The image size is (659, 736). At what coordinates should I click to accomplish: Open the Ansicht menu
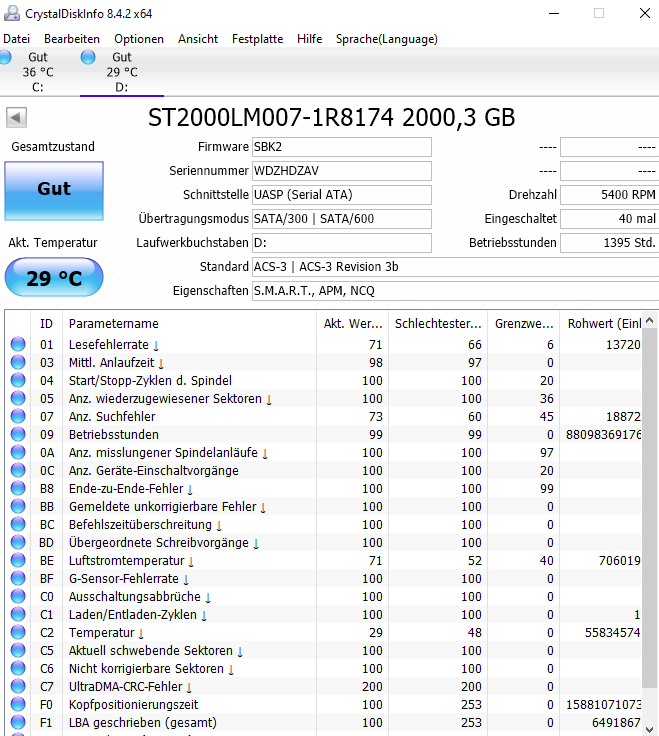pos(198,39)
